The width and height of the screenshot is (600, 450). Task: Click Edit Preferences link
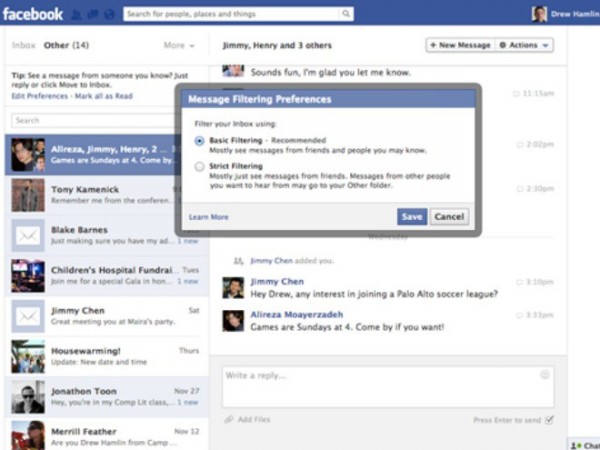[x=39, y=96]
